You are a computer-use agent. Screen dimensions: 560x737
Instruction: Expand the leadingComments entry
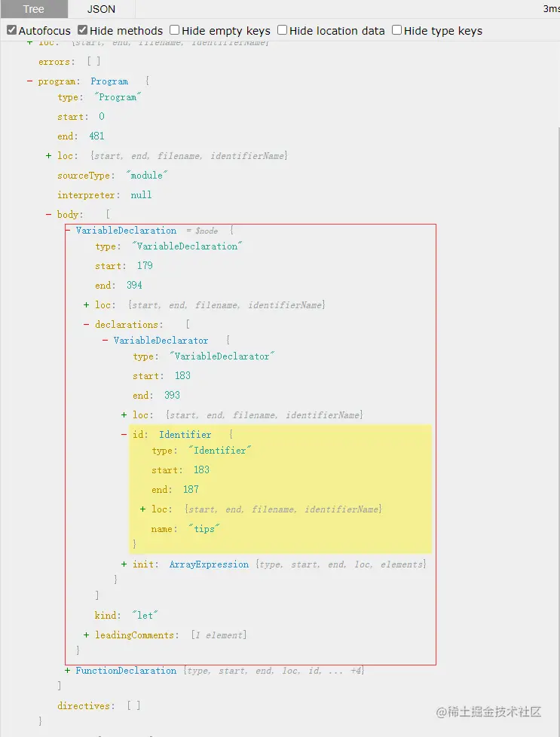pos(86,635)
